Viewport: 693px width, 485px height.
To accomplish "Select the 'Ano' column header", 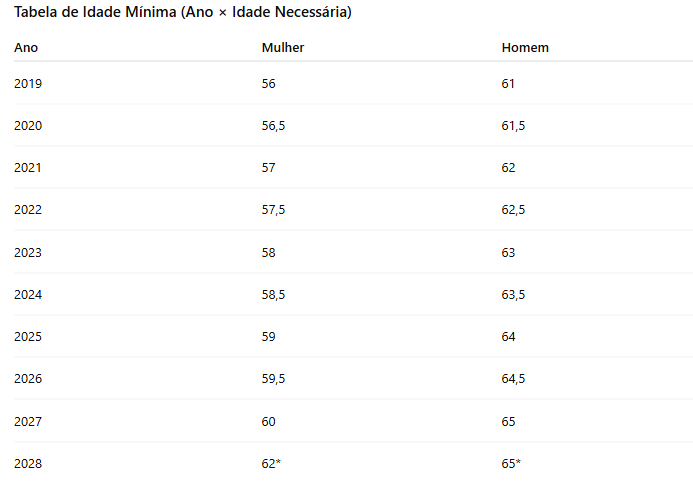I will 26,47.
